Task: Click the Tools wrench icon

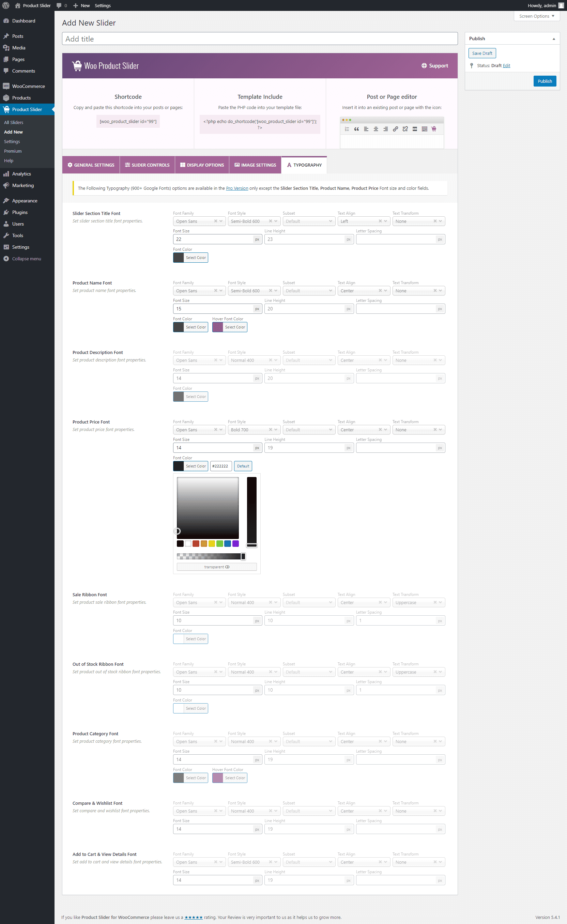Action: [x=6, y=235]
